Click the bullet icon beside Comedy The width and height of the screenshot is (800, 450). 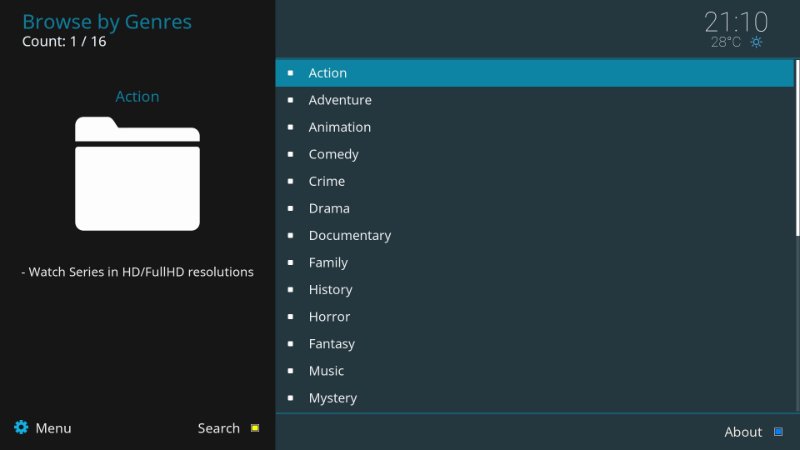coord(290,154)
